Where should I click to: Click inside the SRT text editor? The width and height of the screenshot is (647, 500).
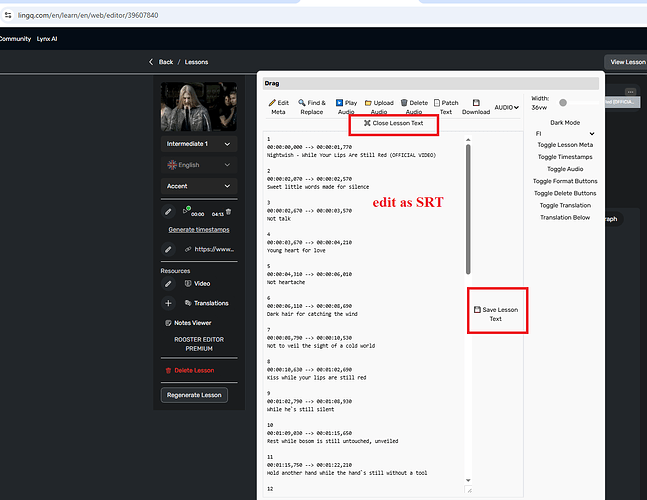click(365, 314)
